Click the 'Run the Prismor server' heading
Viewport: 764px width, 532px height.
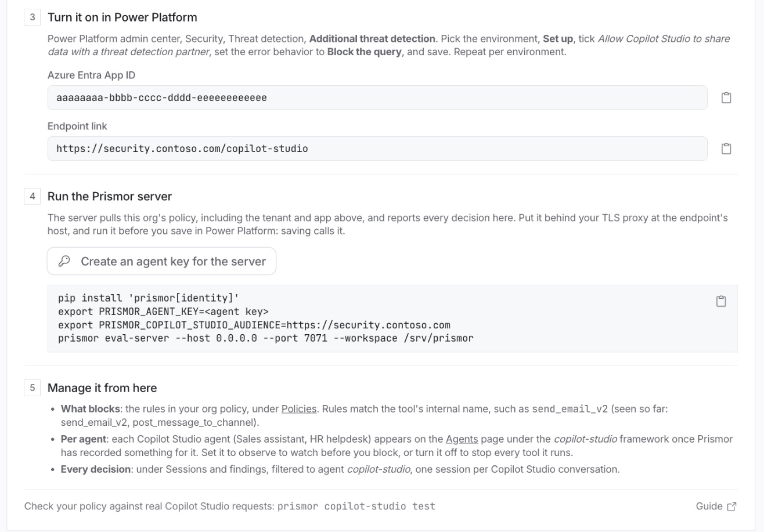pos(110,197)
